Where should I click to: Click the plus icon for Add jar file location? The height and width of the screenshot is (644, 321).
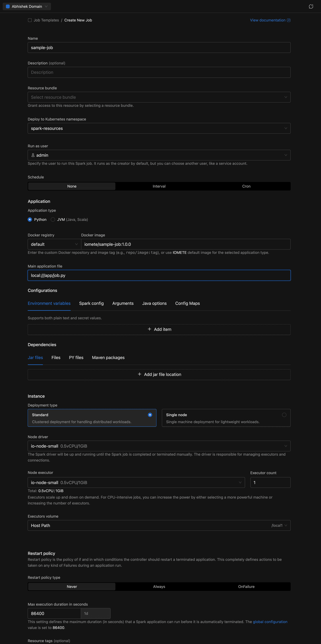click(x=140, y=374)
